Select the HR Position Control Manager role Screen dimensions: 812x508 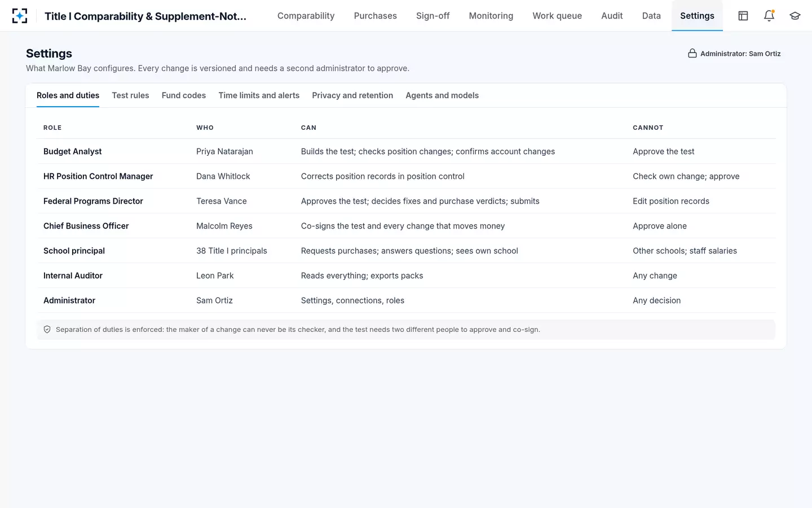[x=98, y=176]
